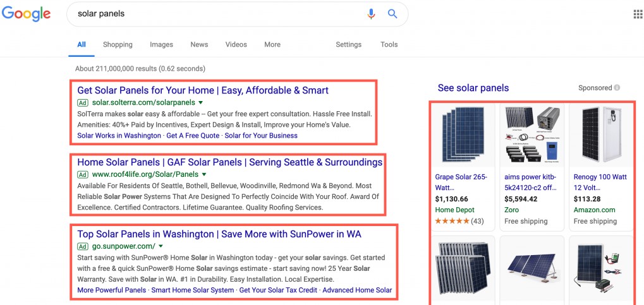Image resolution: width=644 pixels, height=305 pixels.
Task: Open search Tools
Action: 389,45
